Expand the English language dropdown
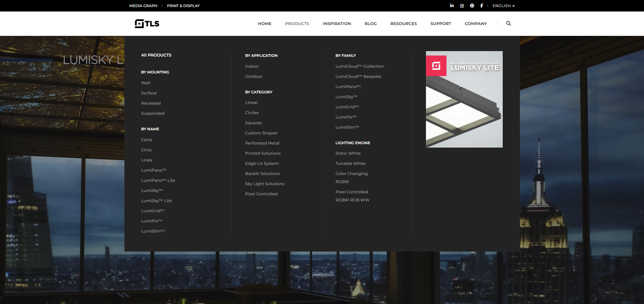644x304 pixels. tap(503, 6)
